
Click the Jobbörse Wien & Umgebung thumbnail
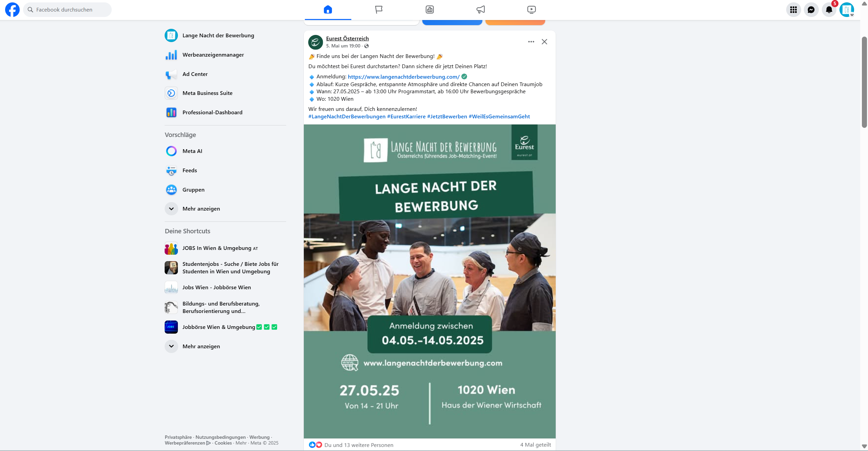tap(171, 327)
